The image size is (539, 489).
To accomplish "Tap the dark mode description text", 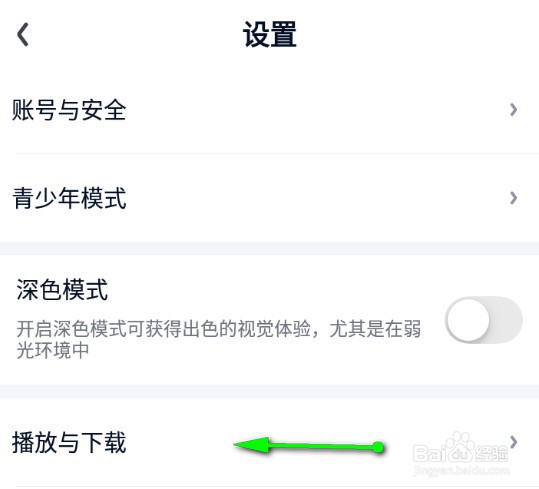I will tap(219, 340).
